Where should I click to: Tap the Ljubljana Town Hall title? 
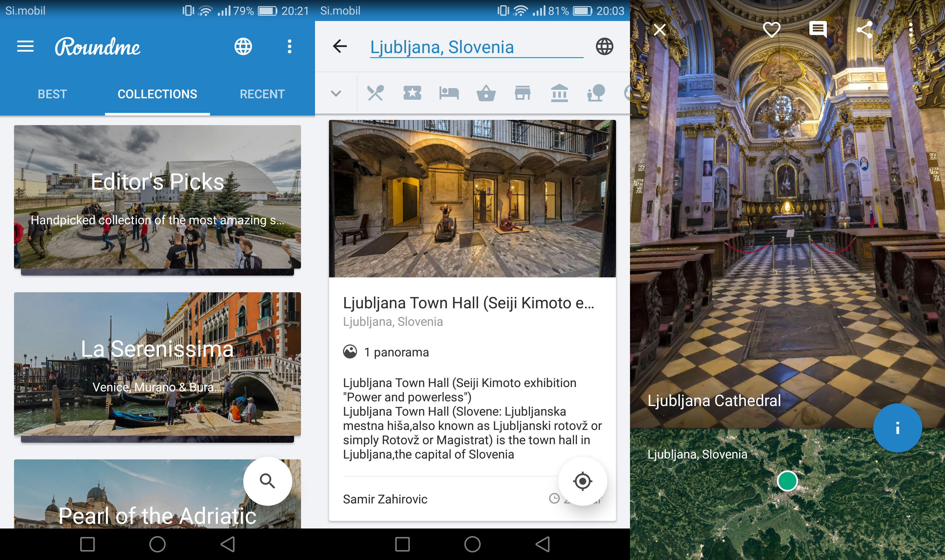point(468,303)
